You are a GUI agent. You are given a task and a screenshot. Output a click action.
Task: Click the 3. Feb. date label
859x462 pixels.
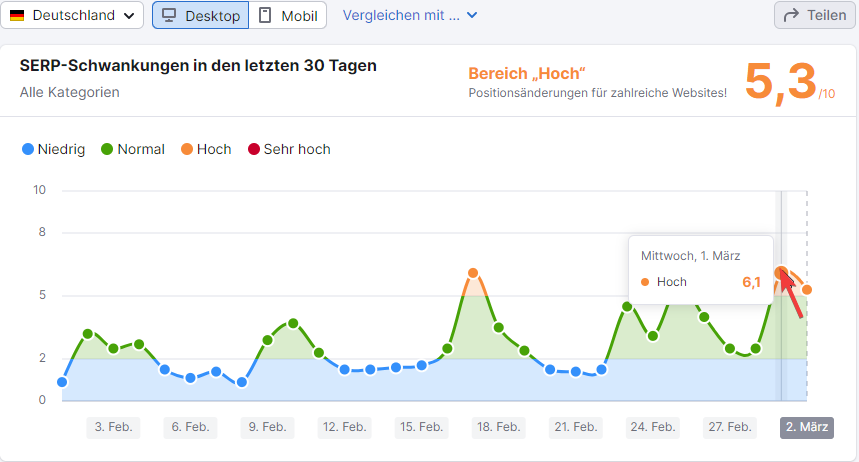point(113,427)
